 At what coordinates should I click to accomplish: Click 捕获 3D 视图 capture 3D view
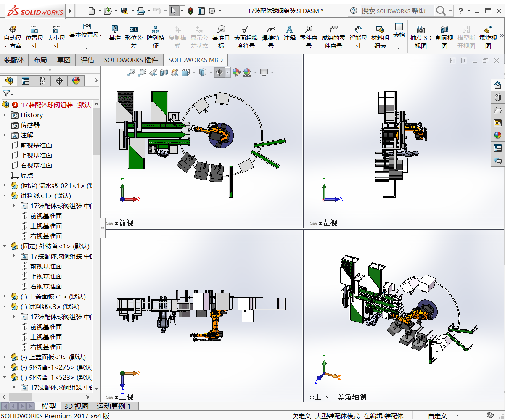point(421,37)
